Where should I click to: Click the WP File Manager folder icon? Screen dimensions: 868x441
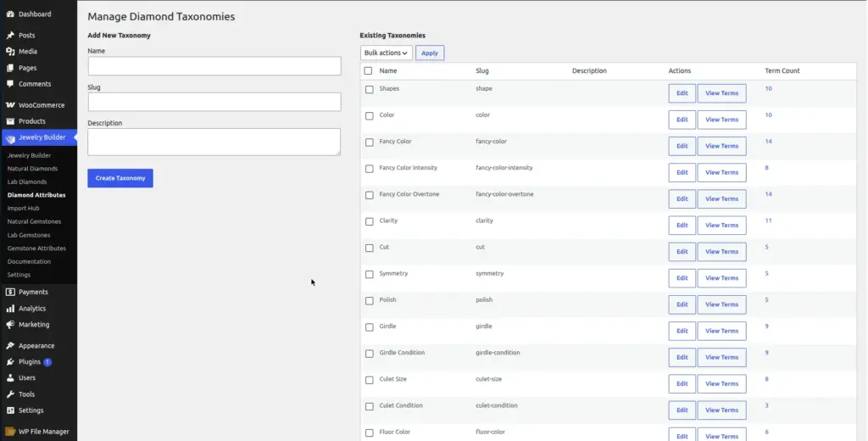pos(10,432)
